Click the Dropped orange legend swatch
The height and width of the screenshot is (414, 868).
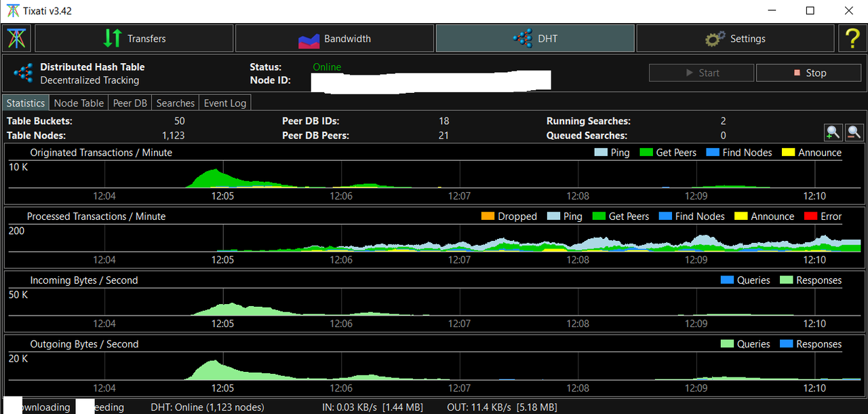[489, 217]
